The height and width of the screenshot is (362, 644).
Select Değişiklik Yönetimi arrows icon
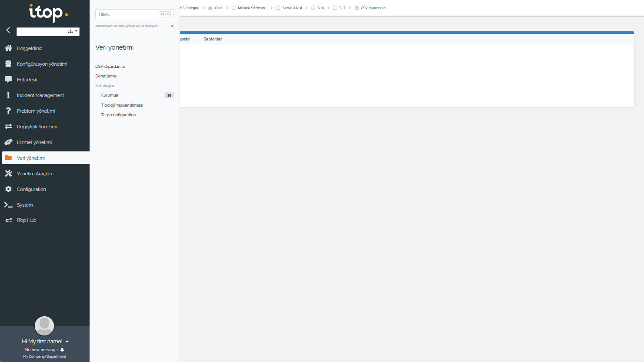point(8,127)
